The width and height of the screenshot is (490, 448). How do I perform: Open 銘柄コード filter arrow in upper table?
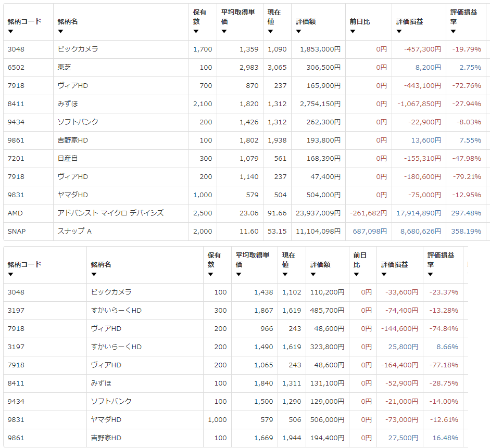coord(10,31)
